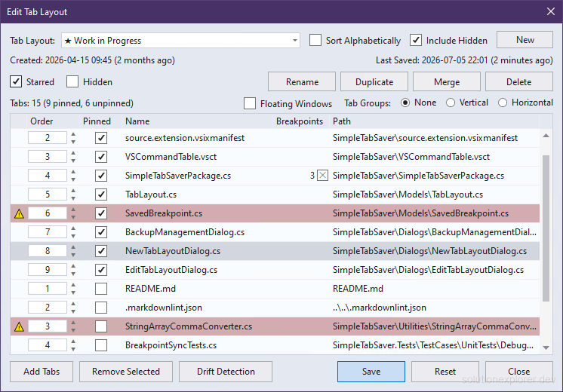The image size is (563, 392).
Task: Decrease order of EditTabLayoutDialog.cs with down arrow
Action: 73,274
